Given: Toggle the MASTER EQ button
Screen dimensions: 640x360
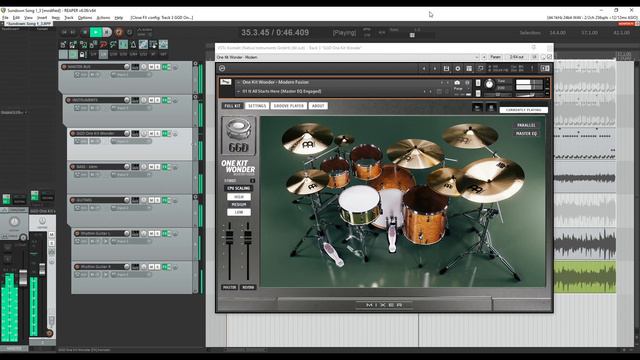Looking at the screenshot, I should click(x=526, y=133).
